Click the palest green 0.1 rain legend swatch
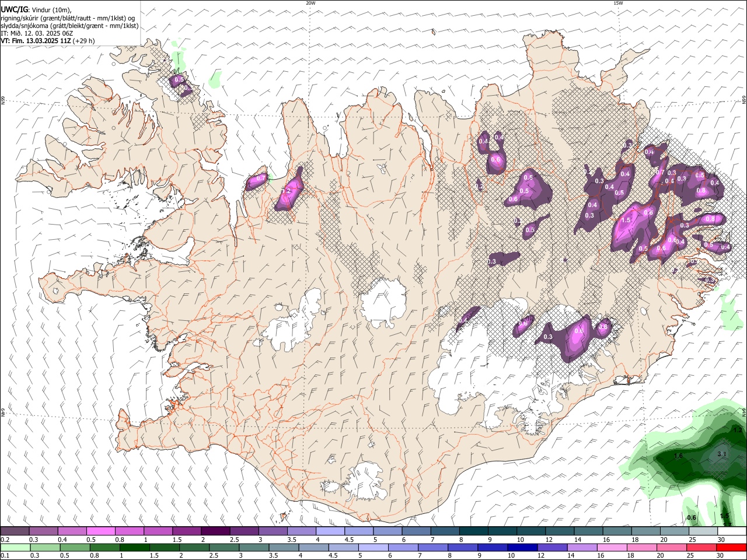 15,548
